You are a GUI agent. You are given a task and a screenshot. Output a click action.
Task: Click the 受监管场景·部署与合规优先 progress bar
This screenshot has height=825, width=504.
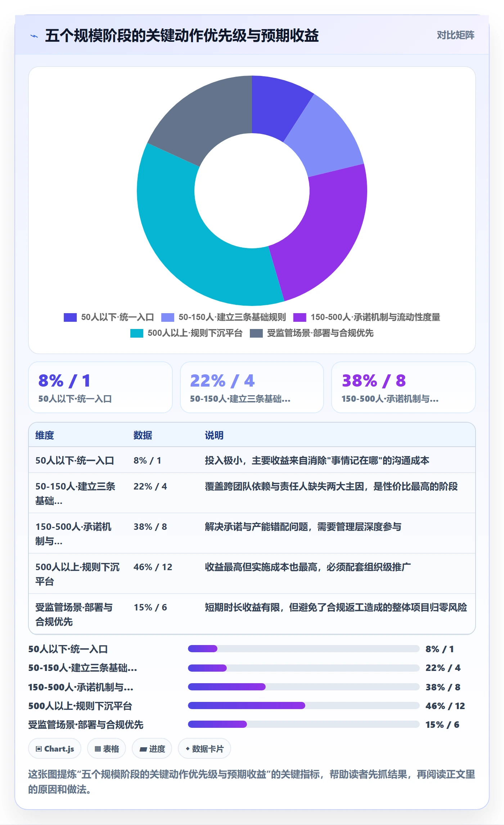[x=303, y=724]
